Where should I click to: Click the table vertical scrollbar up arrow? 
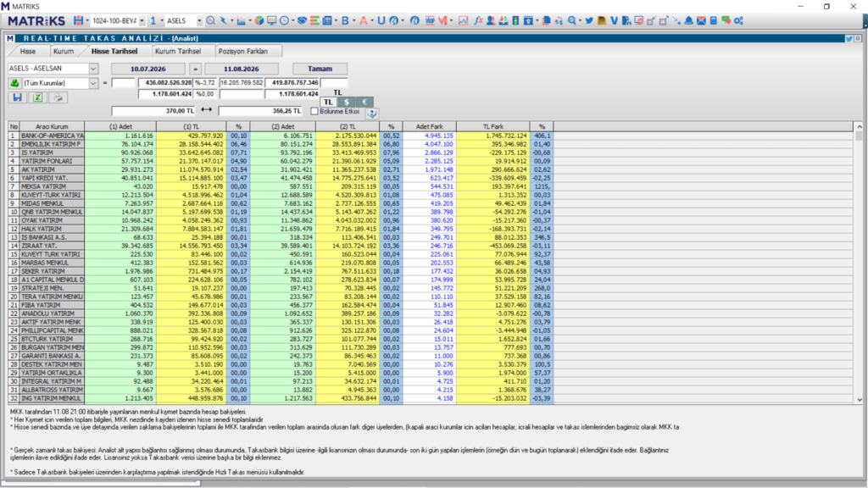coord(860,127)
